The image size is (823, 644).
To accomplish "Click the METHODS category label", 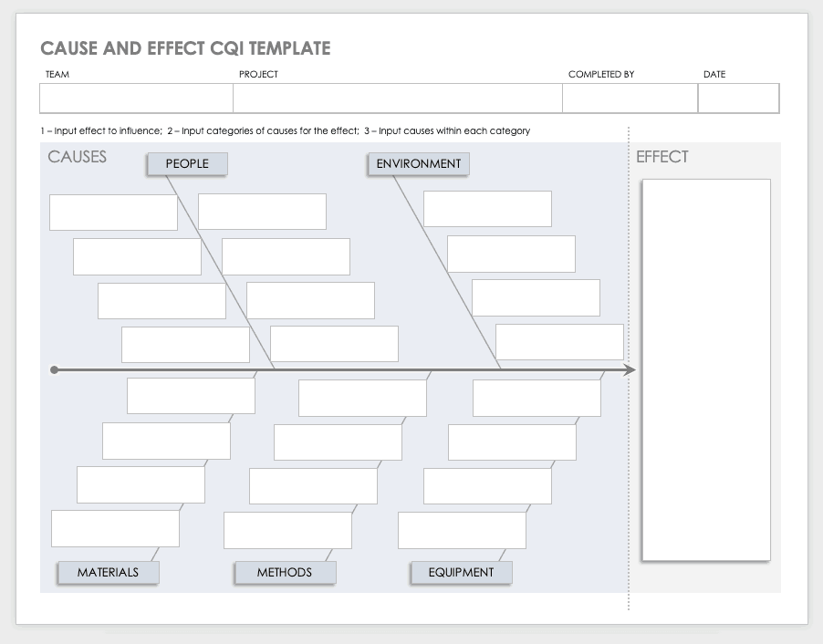I will tap(285, 572).
